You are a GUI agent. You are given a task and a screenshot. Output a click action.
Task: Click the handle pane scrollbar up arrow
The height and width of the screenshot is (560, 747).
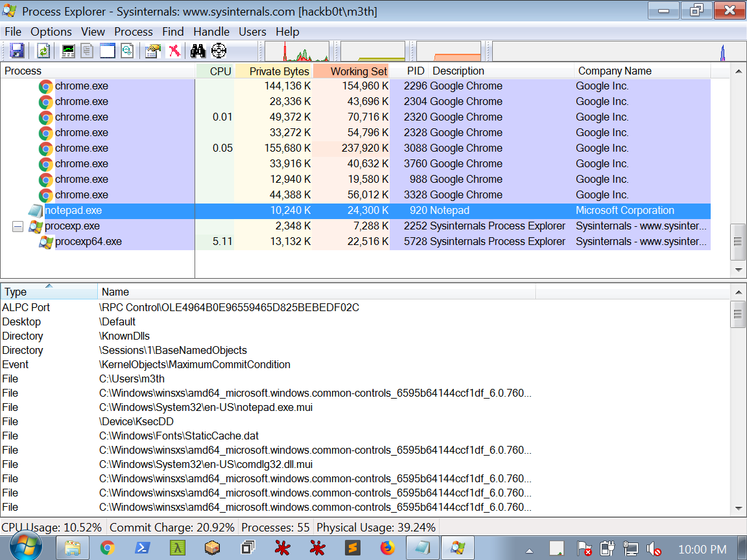739,292
